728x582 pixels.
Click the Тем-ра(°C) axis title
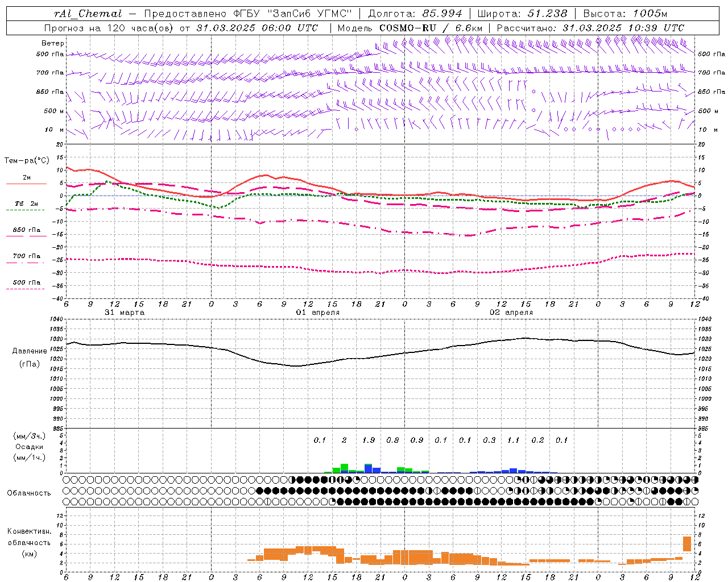(x=27, y=161)
